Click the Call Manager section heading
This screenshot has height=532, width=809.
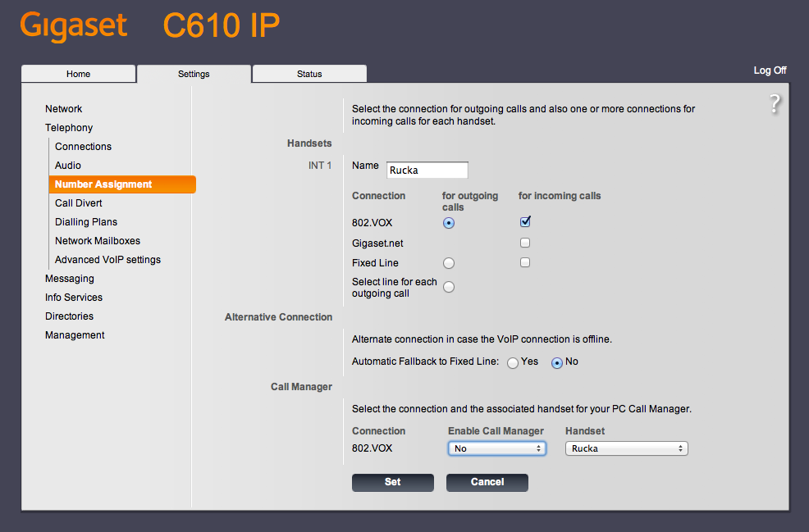click(x=301, y=387)
